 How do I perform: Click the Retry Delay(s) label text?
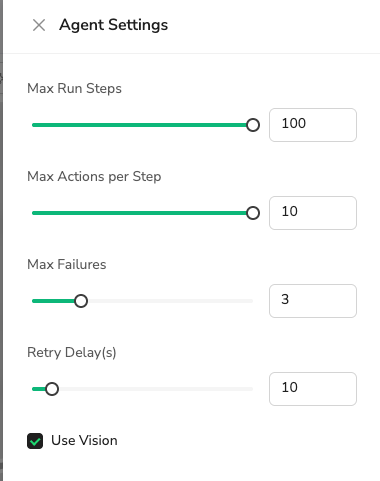pos(72,352)
